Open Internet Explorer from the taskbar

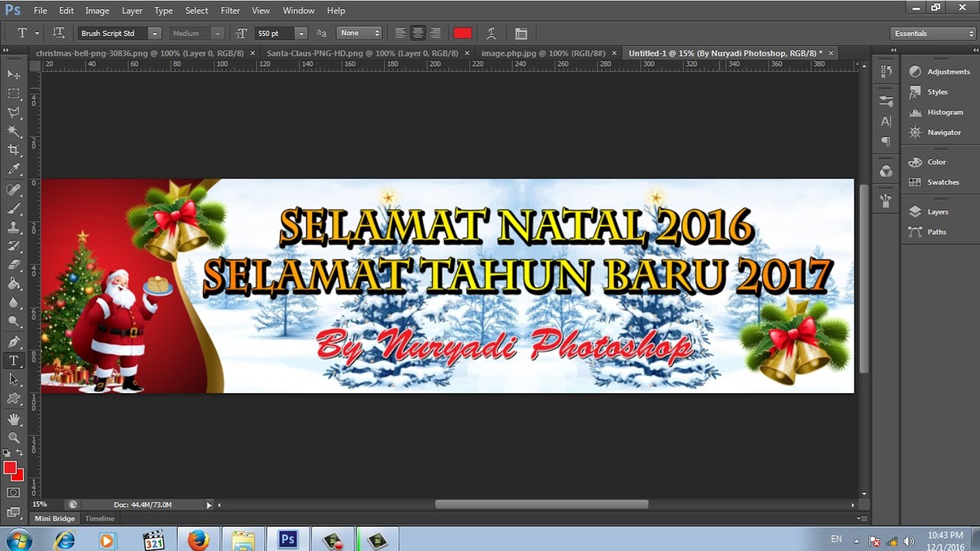coord(65,540)
